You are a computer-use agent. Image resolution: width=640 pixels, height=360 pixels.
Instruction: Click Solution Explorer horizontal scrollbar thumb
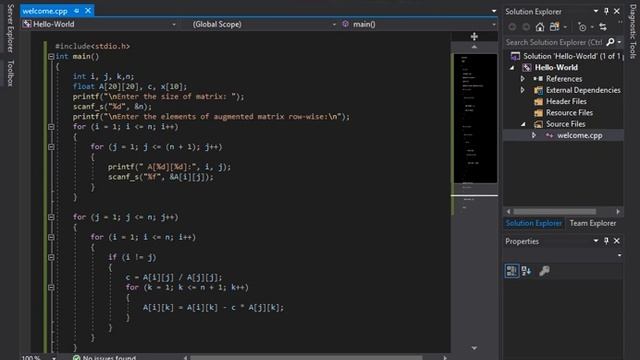coord(554,211)
